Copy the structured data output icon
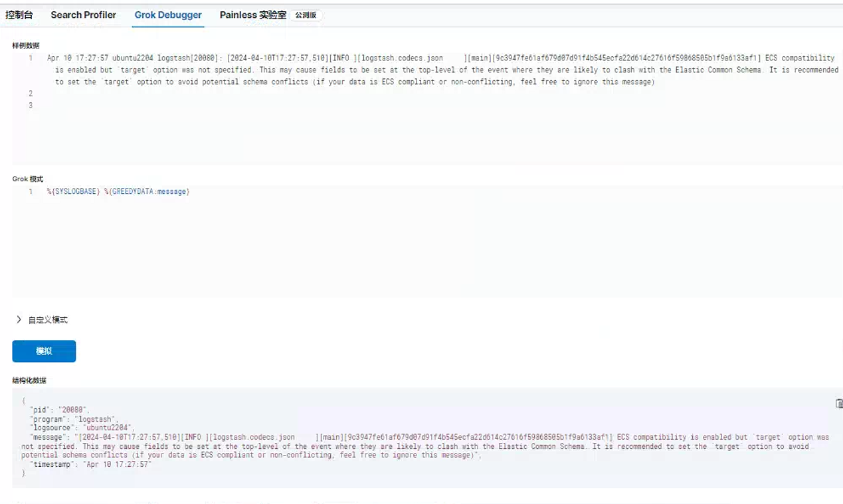Screen dimensions: 843x504 839,404
